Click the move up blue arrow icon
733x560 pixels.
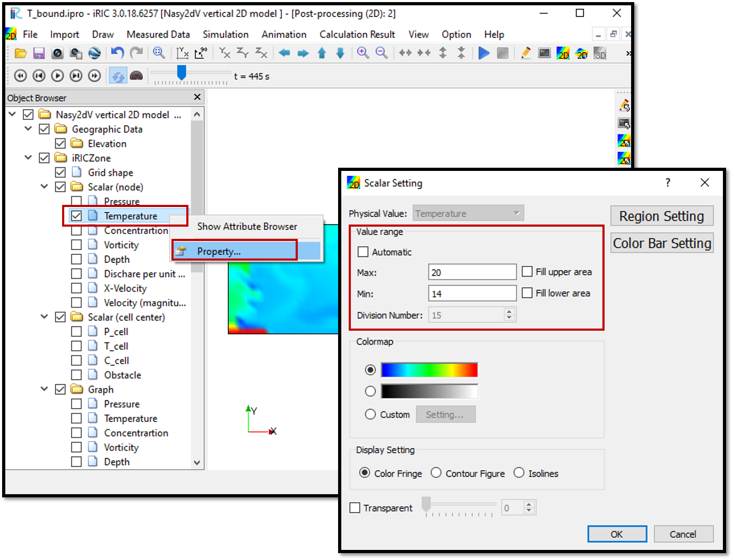pyautogui.click(x=322, y=53)
